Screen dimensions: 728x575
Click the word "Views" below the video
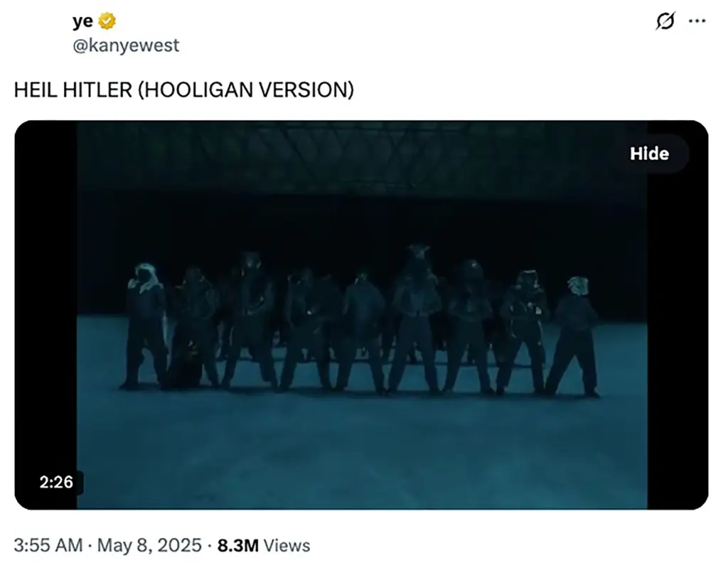[x=287, y=546]
